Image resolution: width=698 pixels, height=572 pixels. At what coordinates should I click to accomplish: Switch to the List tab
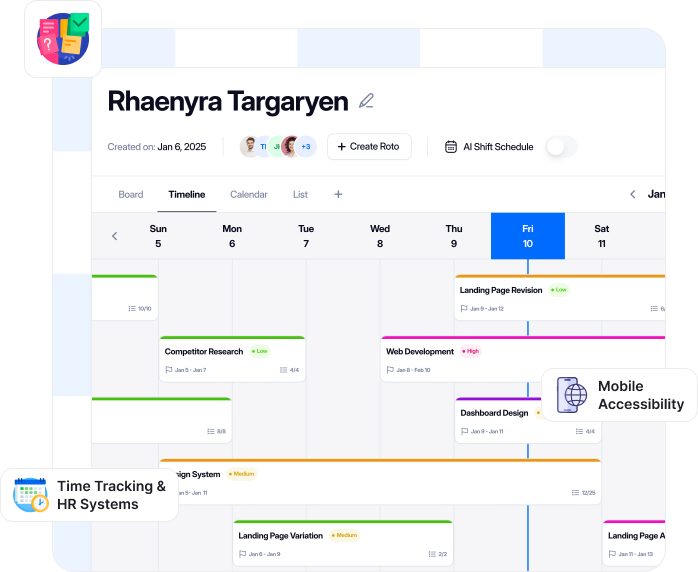tap(300, 195)
